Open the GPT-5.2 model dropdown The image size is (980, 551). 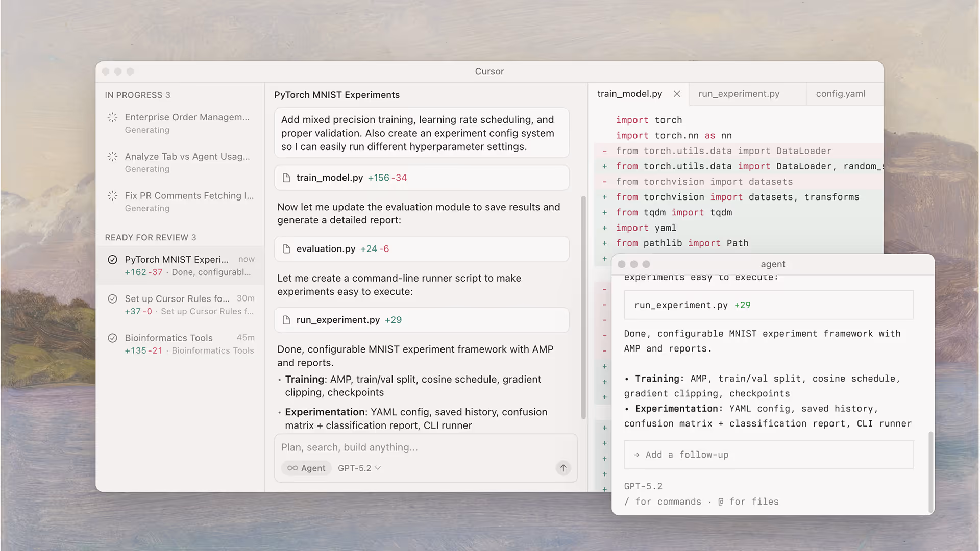359,468
